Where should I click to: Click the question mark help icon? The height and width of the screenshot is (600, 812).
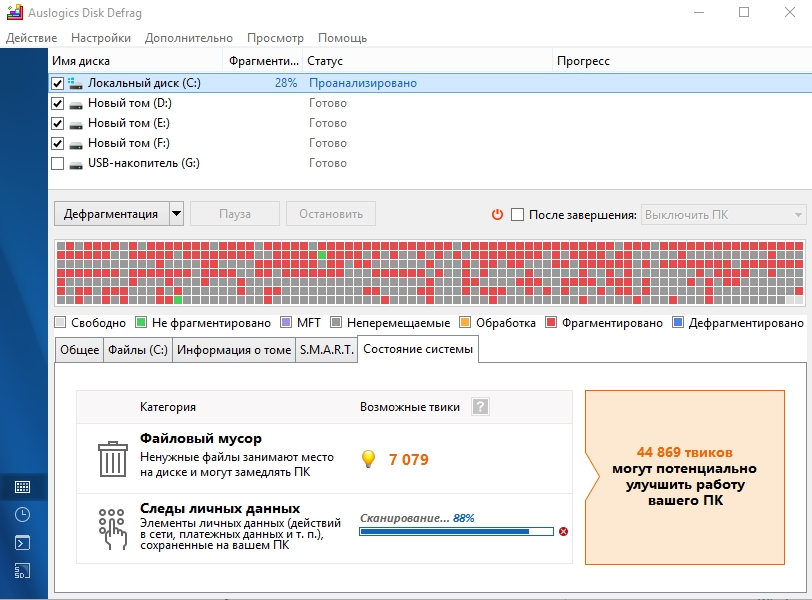coord(480,407)
